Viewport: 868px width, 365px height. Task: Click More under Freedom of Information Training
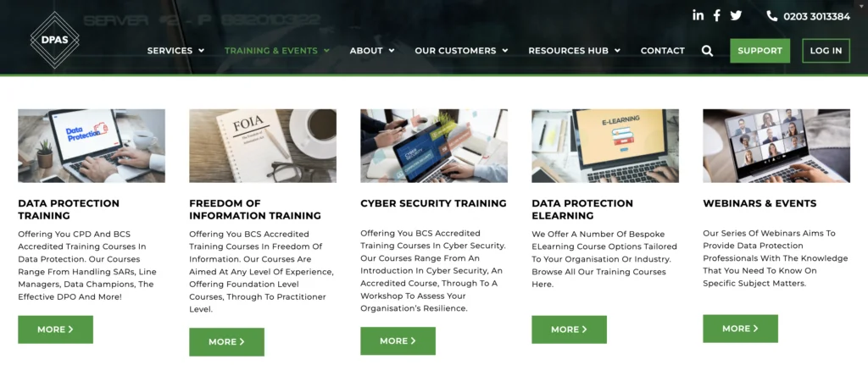[x=226, y=342]
